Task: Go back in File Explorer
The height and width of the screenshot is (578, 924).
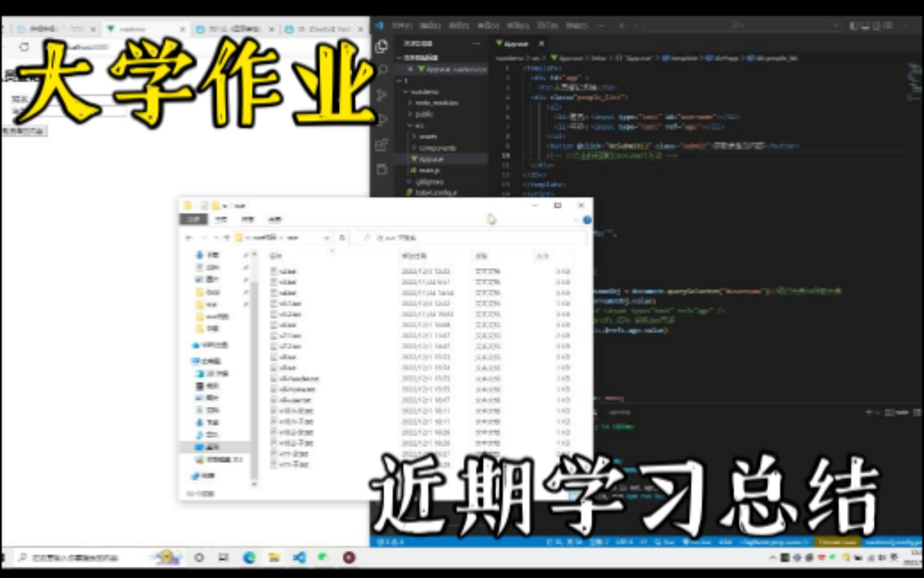Action: pos(188,237)
